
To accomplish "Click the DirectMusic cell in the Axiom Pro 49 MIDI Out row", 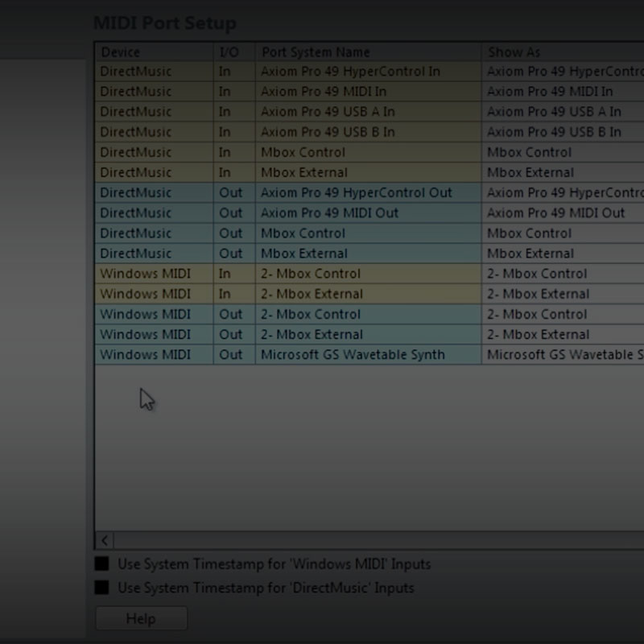I will (155, 213).
